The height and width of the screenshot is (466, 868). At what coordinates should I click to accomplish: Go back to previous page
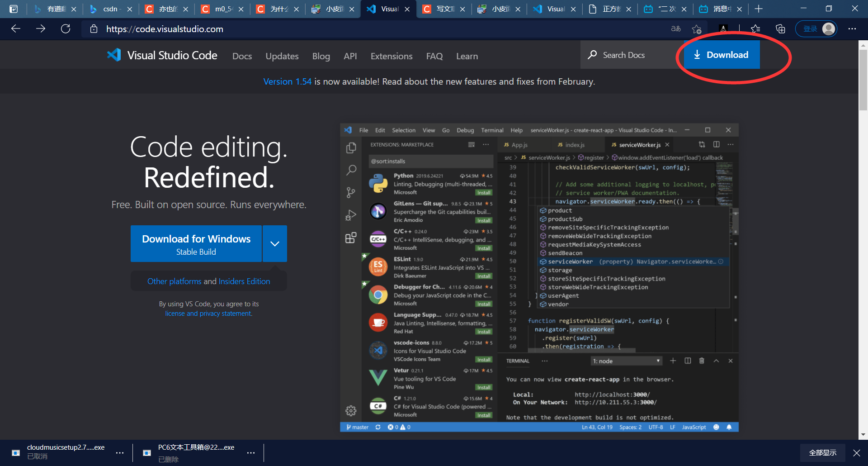tap(16, 29)
